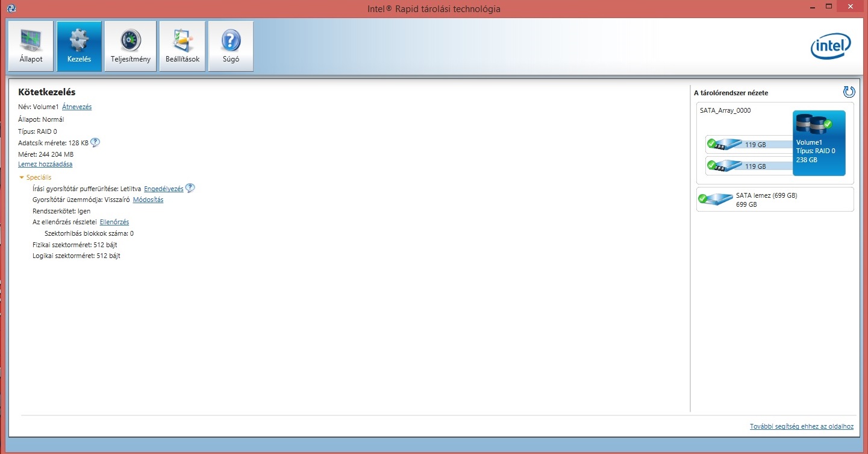Click the Módosítás link for cache mode

[148, 200]
